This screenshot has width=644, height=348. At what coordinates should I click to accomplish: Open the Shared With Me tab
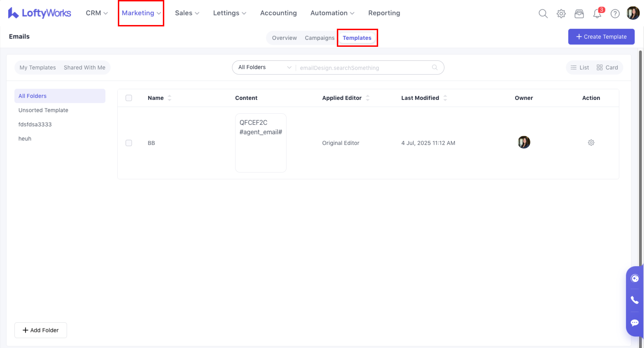[84, 67]
